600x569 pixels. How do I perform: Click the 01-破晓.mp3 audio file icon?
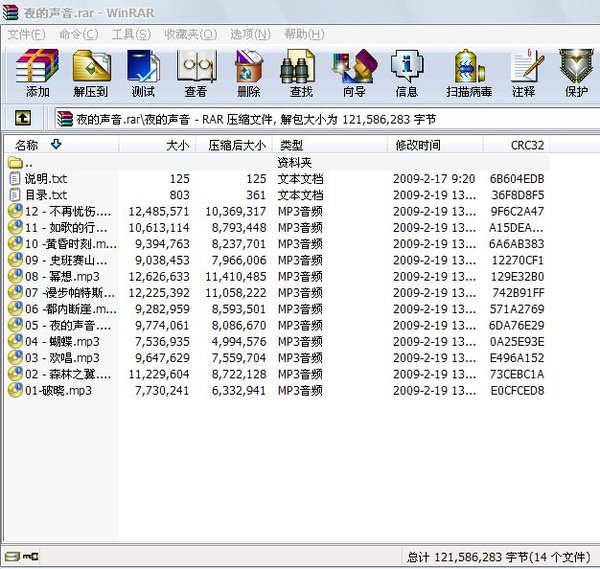(x=15, y=390)
